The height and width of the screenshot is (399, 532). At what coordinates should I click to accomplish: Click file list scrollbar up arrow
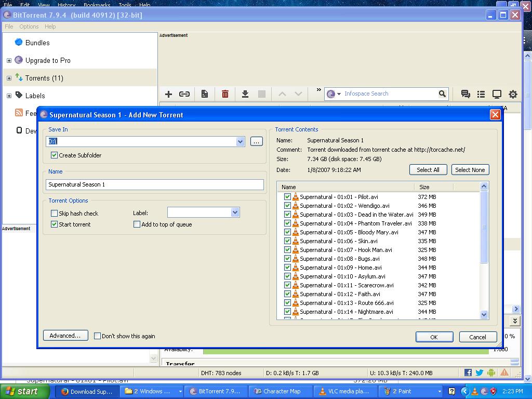[x=484, y=186]
